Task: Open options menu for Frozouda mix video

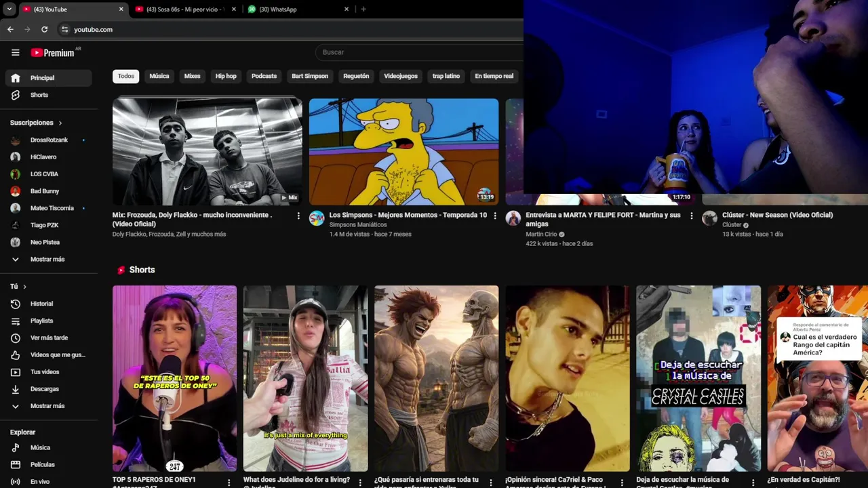Action: click(298, 216)
